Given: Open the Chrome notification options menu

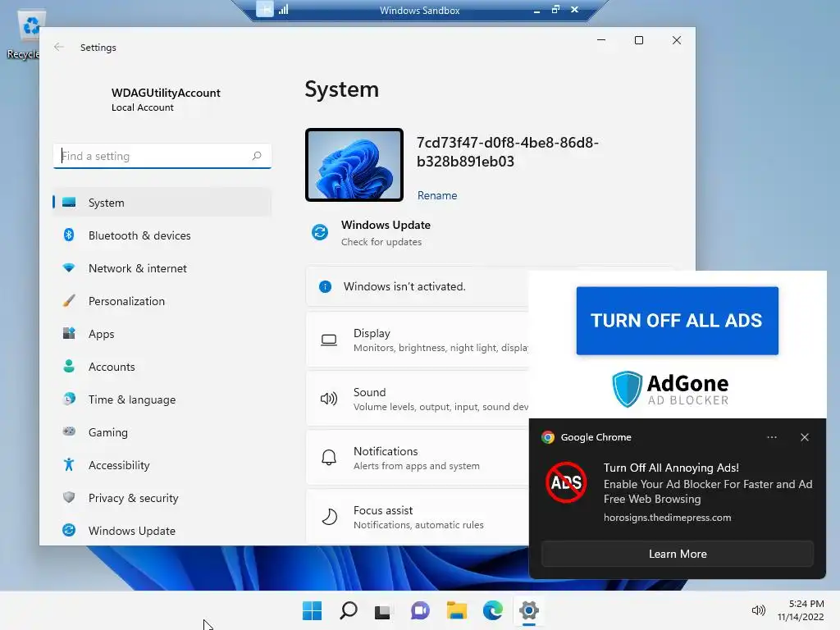Looking at the screenshot, I should click(x=771, y=437).
